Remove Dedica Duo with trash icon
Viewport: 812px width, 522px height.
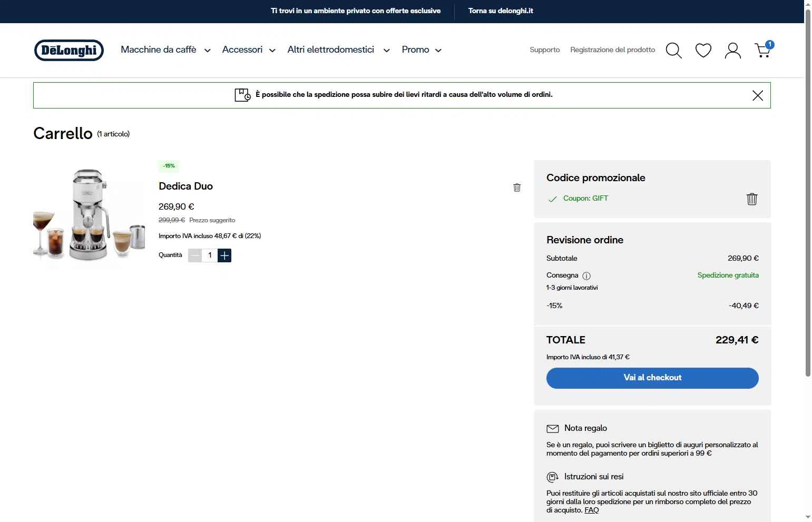(517, 188)
